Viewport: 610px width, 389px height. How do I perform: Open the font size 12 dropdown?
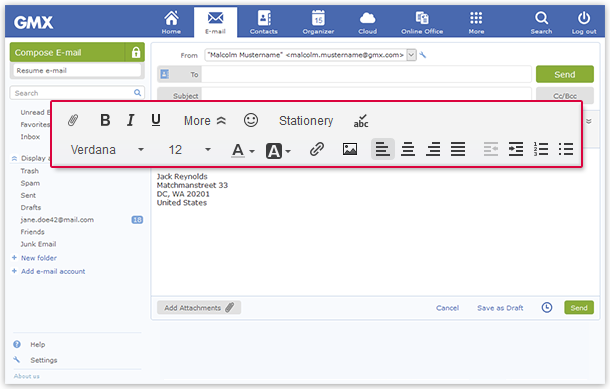tap(189, 150)
